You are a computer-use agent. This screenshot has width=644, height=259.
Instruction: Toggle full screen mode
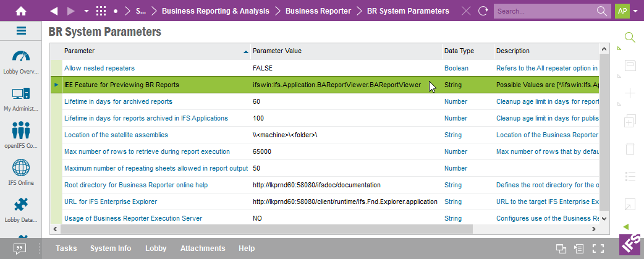pyautogui.click(x=598, y=248)
